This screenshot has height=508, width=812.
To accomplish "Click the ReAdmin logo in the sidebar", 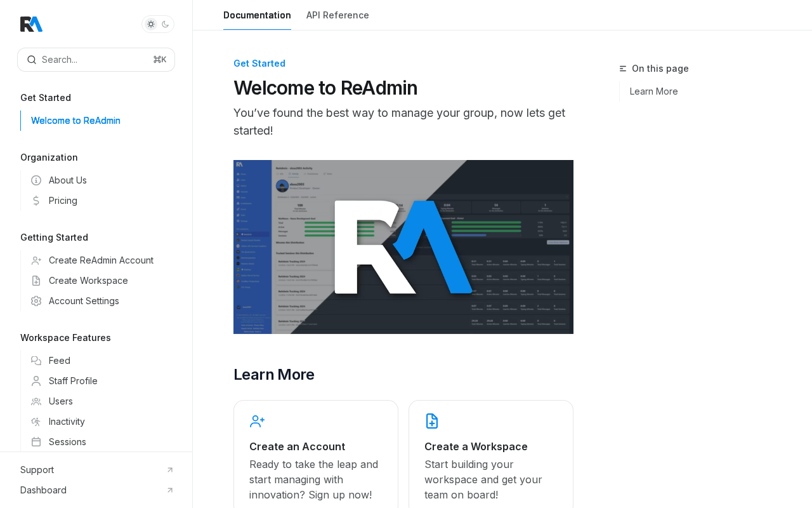I will coord(31,24).
